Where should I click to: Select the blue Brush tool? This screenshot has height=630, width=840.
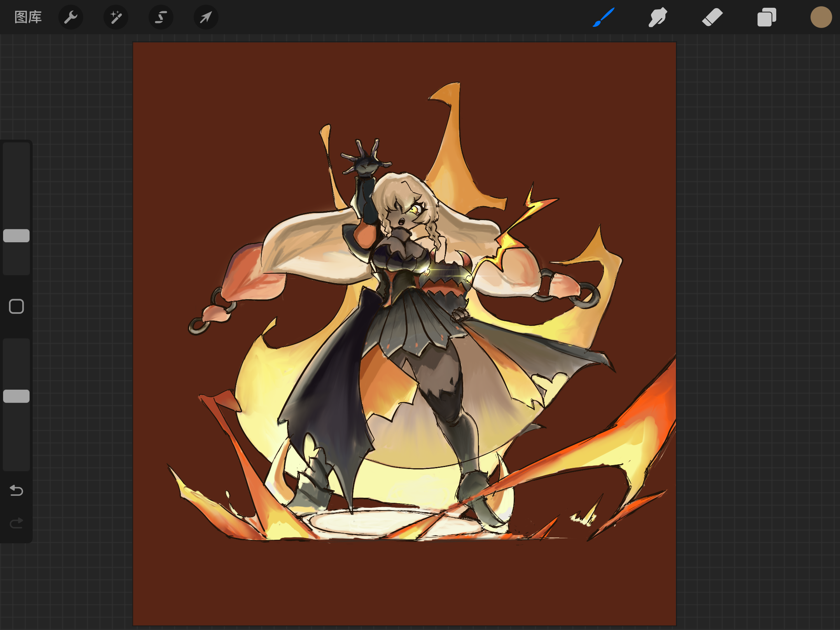(604, 17)
